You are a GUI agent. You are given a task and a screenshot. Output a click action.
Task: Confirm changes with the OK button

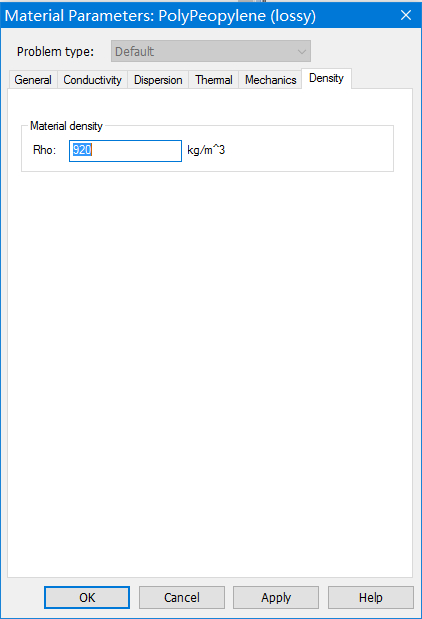(x=87, y=597)
